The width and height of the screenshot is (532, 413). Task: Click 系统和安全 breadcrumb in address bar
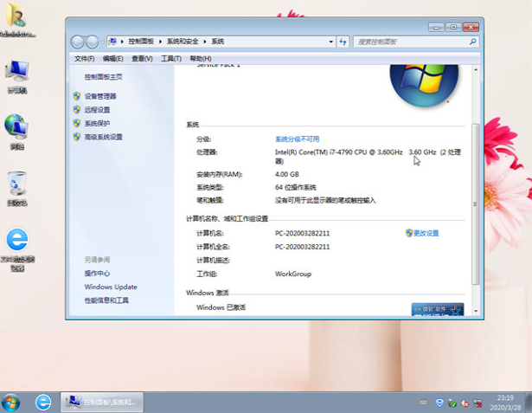click(183, 42)
